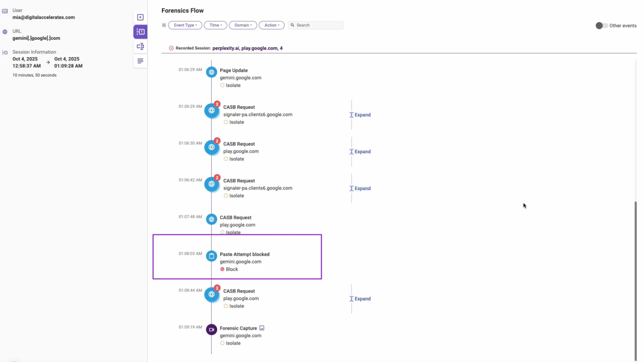Select the Forensics Flow icon in sidebar
Screen dimensions: 644x362
(x=141, y=32)
